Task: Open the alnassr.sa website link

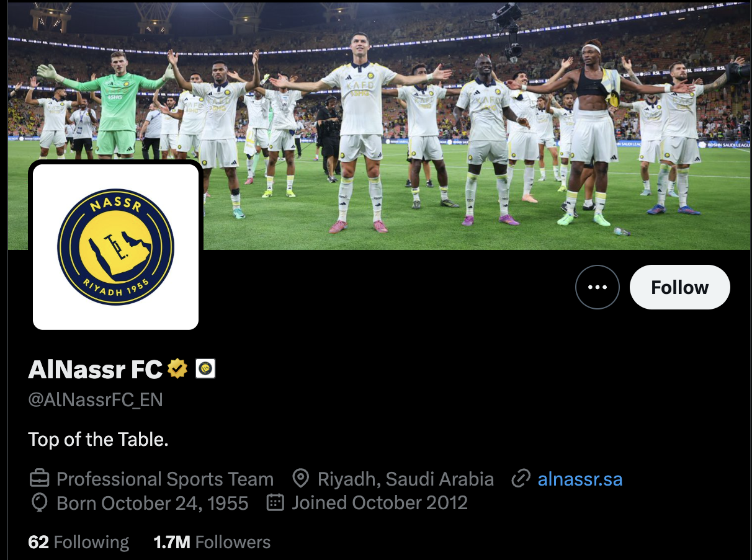Action: (580, 479)
